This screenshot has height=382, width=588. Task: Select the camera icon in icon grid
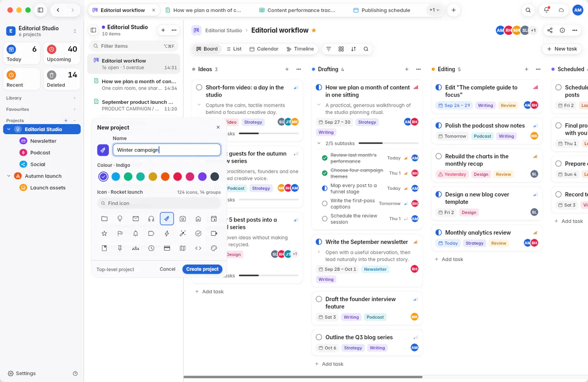182,219
